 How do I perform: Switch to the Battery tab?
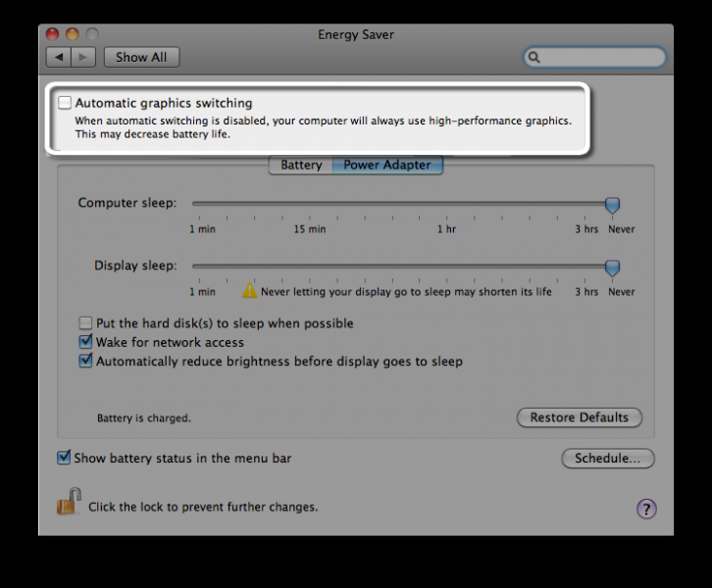point(301,165)
